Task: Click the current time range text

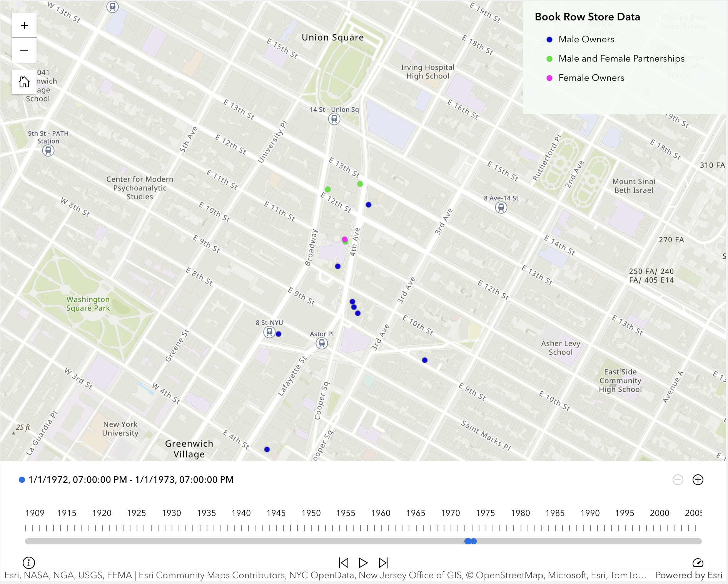Action: tap(131, 480)
